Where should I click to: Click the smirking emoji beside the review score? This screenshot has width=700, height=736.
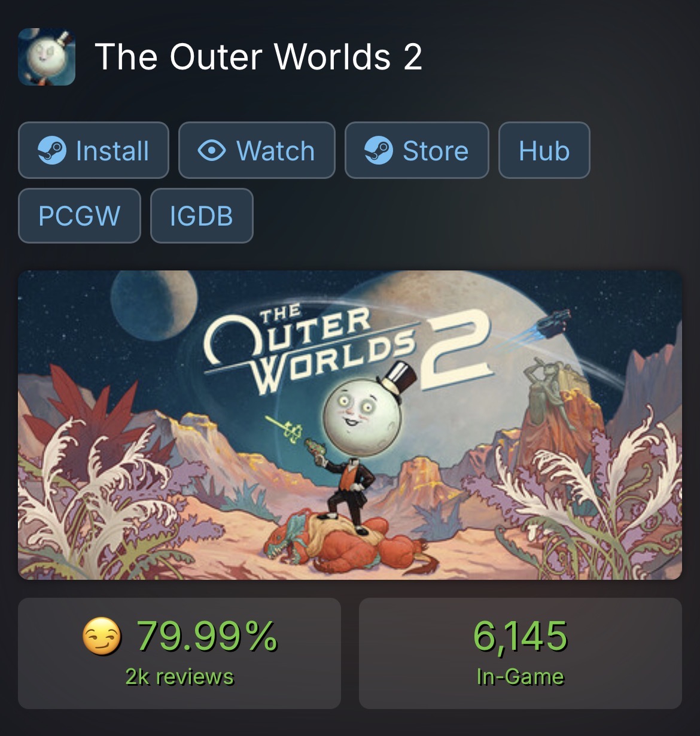pos(102,636)
